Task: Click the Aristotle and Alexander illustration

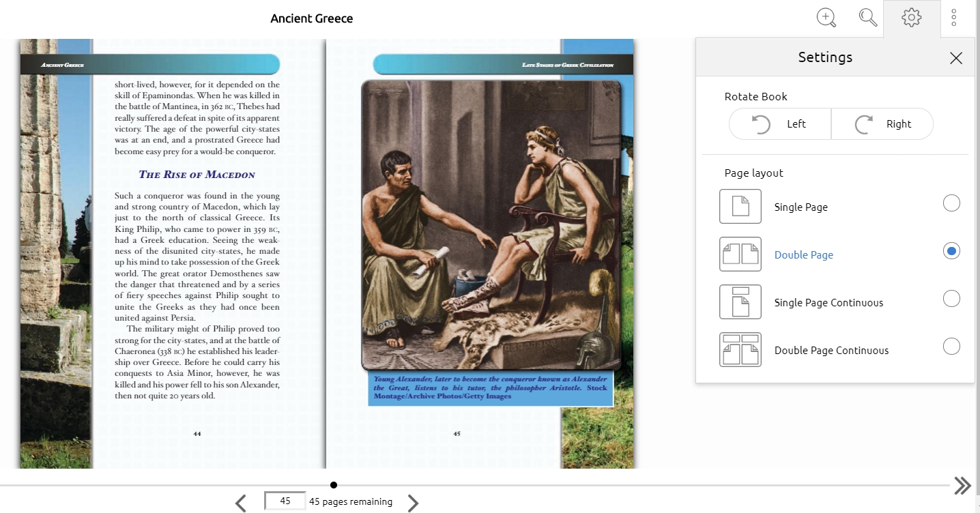Action: [491, 225]
